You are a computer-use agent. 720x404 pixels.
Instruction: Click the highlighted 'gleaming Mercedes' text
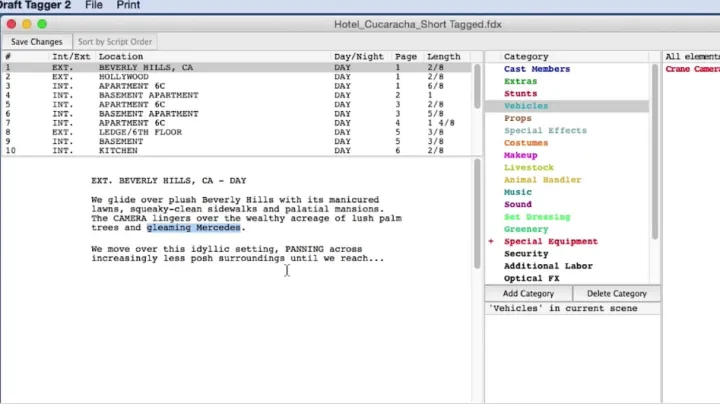click(x=194, y=228)
